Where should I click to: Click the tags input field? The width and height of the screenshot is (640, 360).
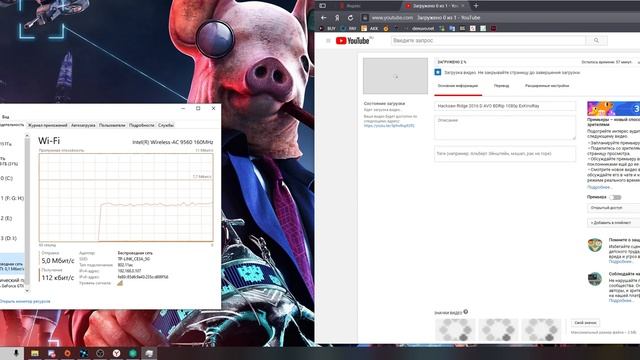[505, 154]
